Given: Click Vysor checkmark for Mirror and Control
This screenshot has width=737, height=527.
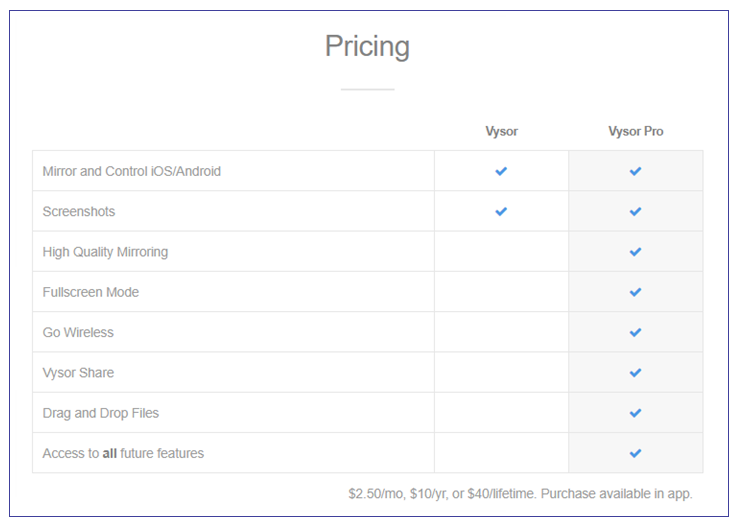Looking at the screenshot, I should point(501,171).
